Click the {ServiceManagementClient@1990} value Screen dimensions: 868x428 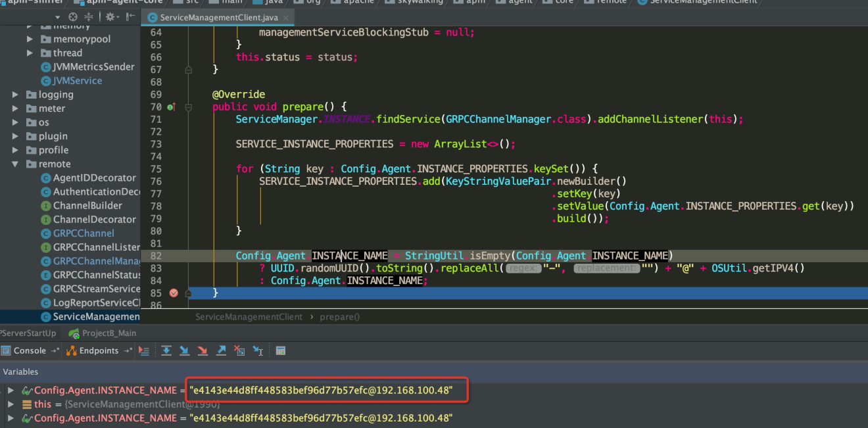click(141, 404)
